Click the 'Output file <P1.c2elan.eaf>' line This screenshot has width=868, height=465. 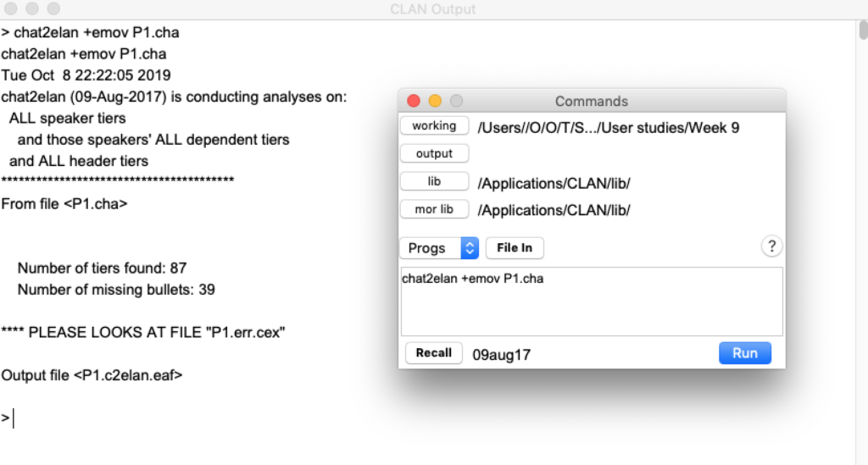92,375
